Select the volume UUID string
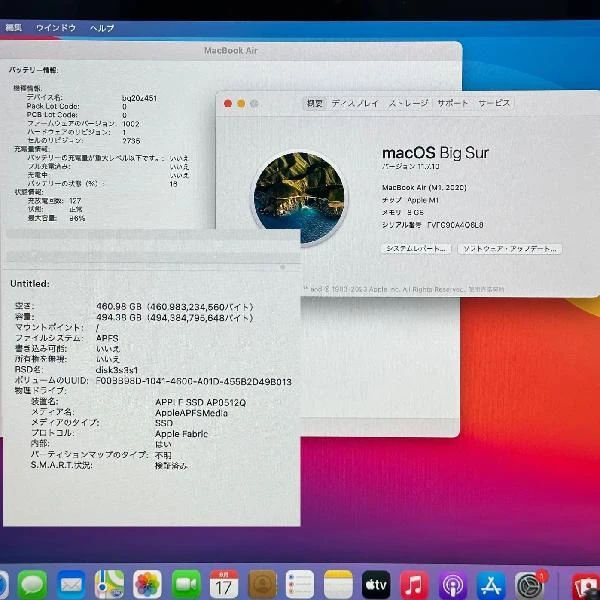Screen dimensions: 600x600 194,382
